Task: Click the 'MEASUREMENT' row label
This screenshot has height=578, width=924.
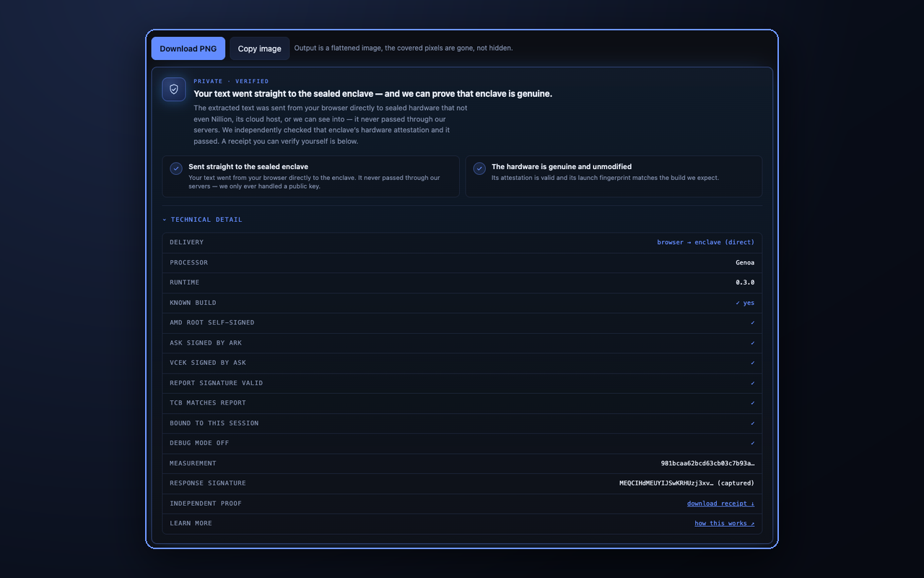Action: click(193, 463)
